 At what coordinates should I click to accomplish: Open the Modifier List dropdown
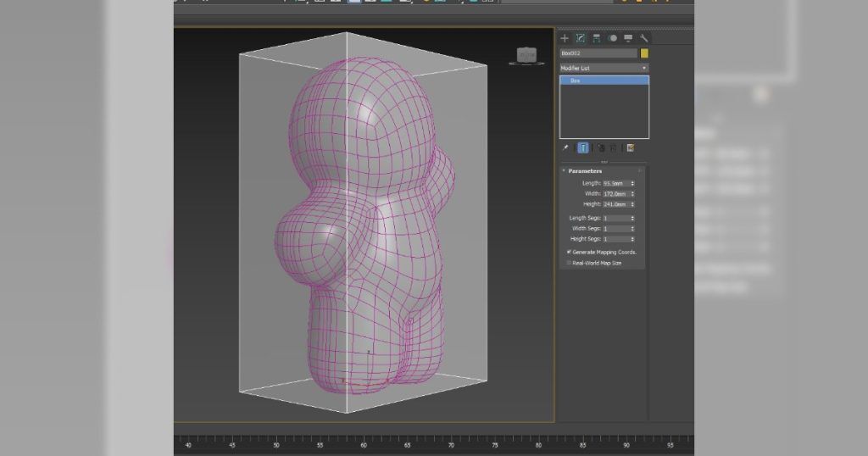[x=604, y=68]
